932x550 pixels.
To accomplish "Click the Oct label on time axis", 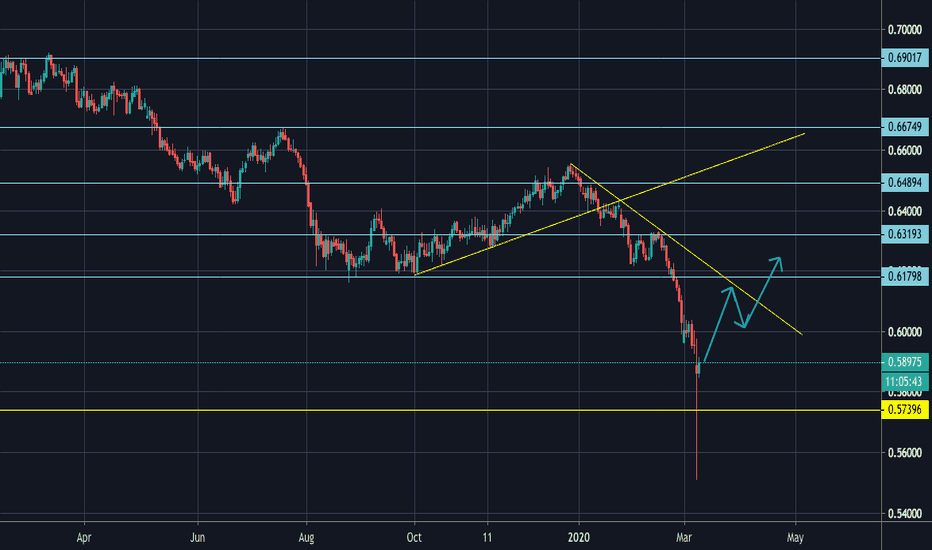I will 414,538.
